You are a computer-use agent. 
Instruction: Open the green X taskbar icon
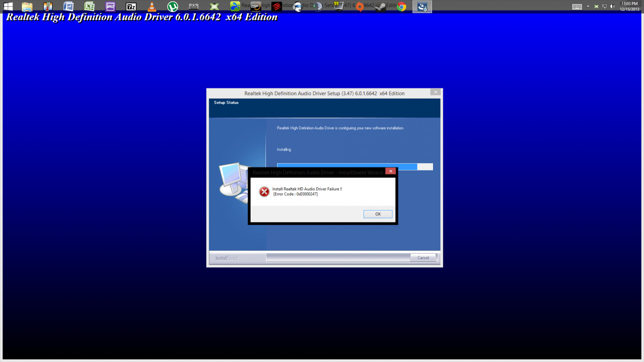214,6
